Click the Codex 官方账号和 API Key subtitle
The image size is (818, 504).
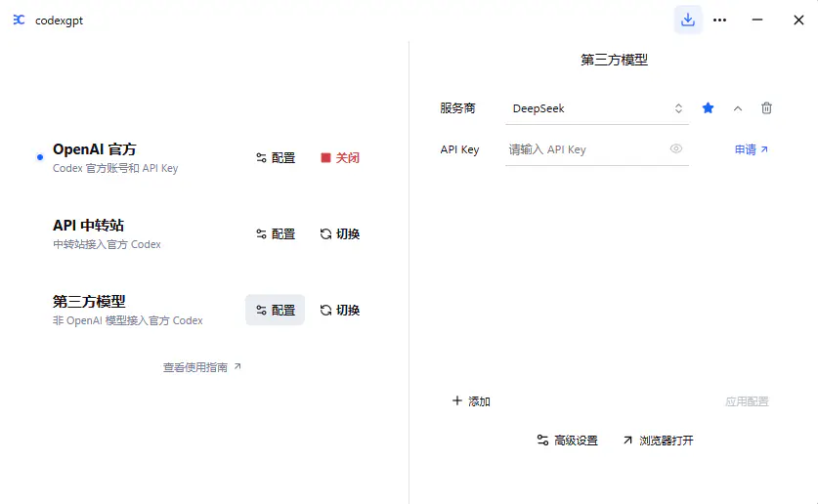[115, 168]
